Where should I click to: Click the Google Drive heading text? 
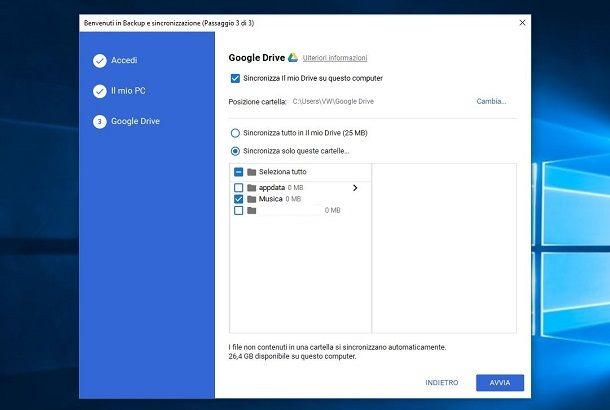(x=257, y=58)
